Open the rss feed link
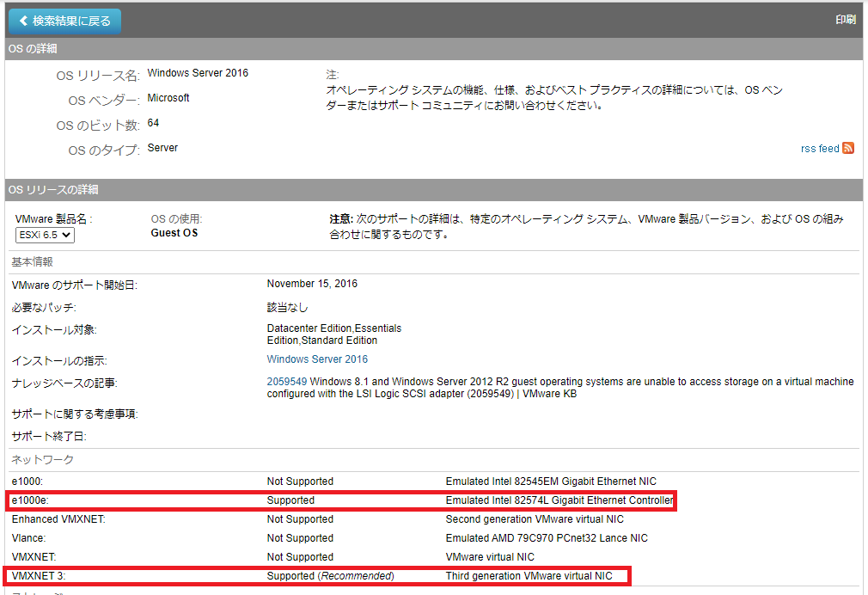This screenshot has height=595, width=868. pyautogui.click(x=820, y=149)
